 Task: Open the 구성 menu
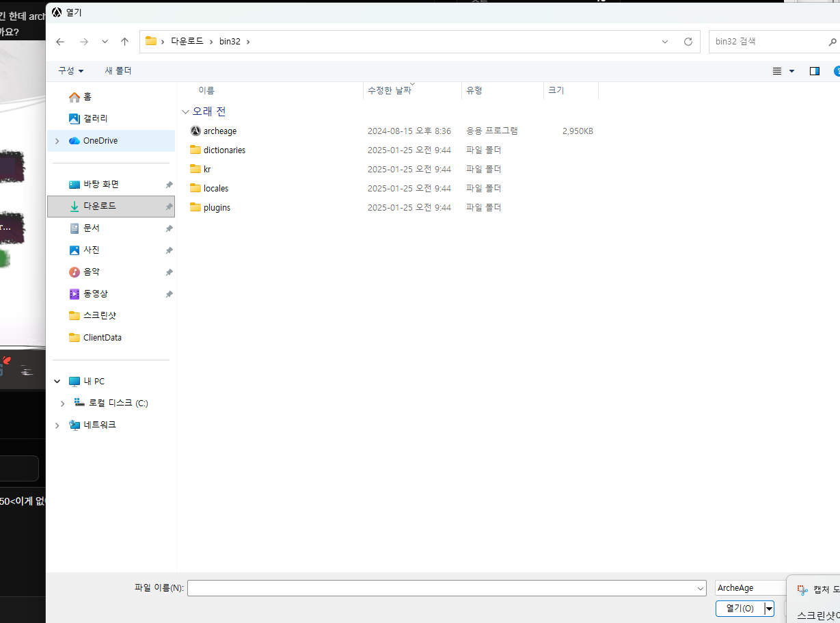pyautogui.click(x=70, y=70)
